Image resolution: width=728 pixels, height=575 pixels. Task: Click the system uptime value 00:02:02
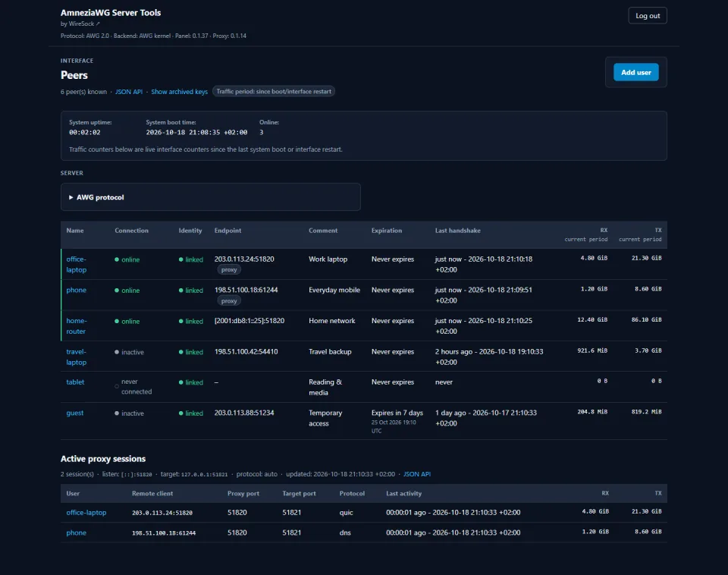(84, 132)
